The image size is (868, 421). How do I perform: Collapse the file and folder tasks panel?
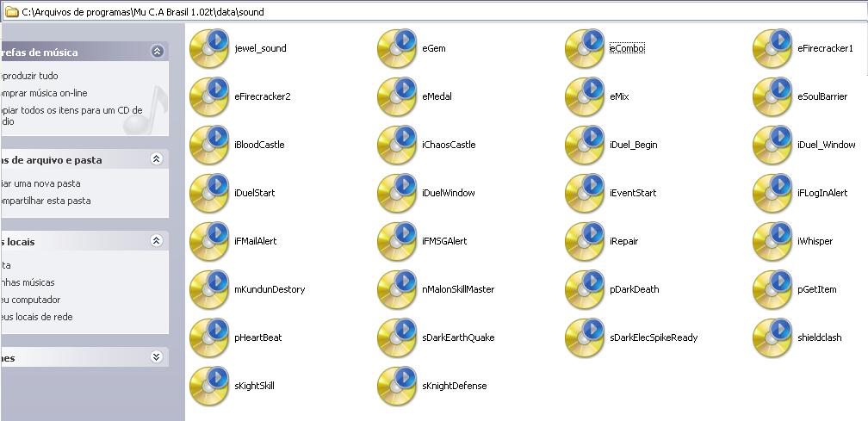pos(157,159)
